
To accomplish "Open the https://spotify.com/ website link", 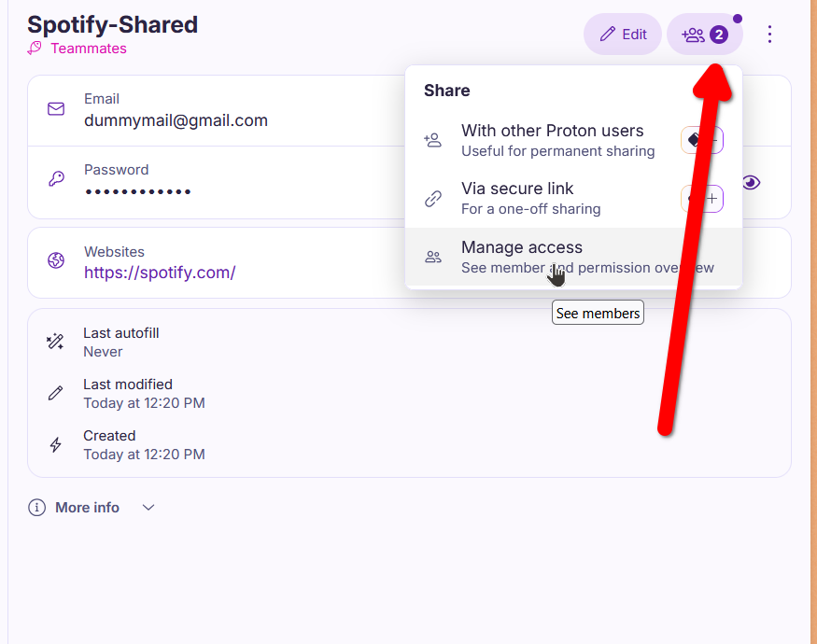I will [160, 273].
